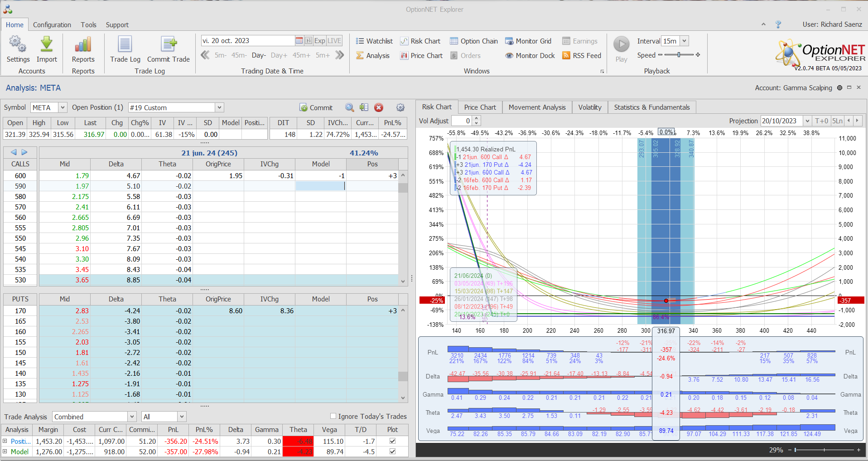Open the #19 Custom position dropdown
The width and height of the screenshot is (868, 461).
tap(219, 107)
